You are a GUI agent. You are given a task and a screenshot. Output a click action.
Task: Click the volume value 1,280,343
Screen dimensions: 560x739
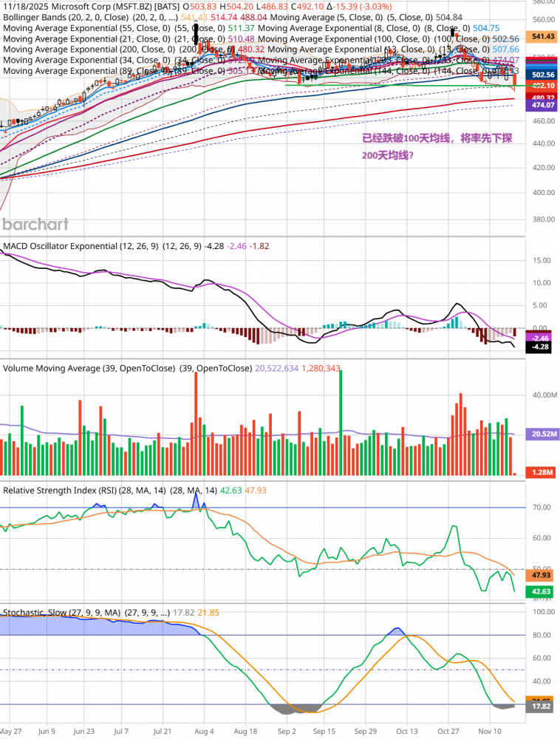click(321, 369)
